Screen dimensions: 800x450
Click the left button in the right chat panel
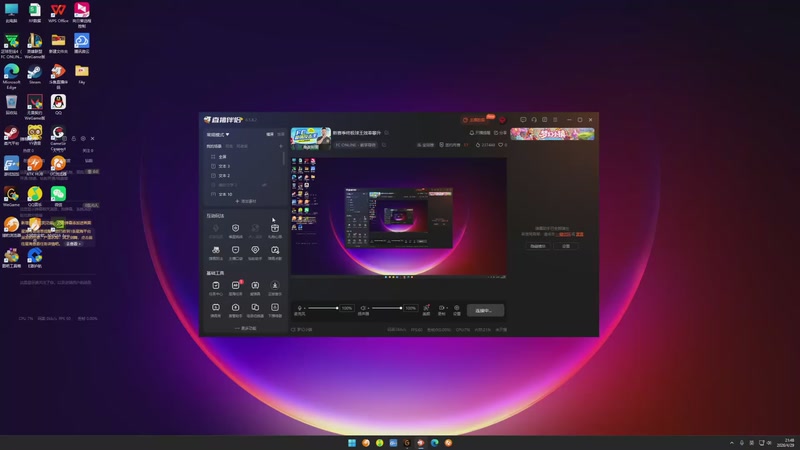pyautogui.click(x=538, y=246)
